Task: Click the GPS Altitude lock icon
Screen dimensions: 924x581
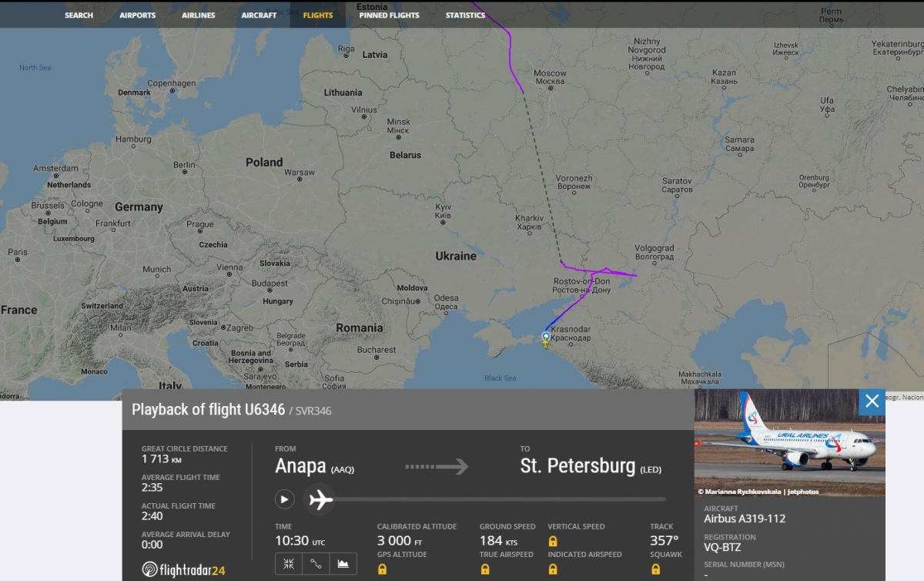Action: click(382, 569)
